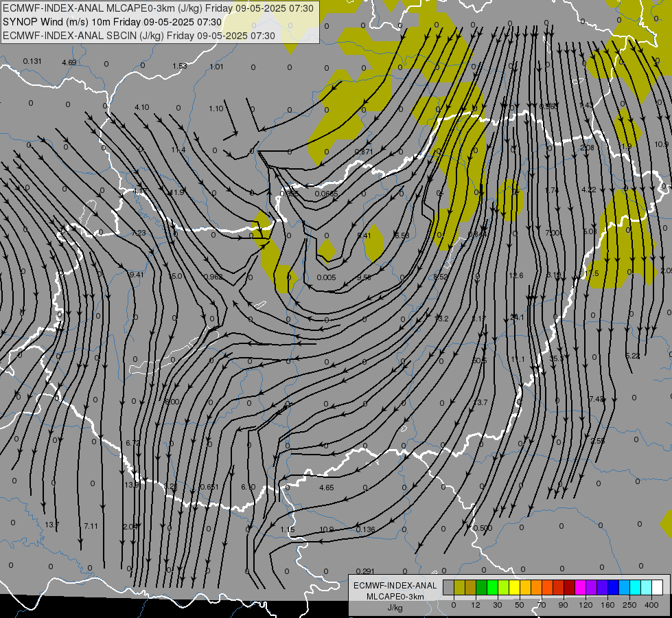Viewport: 672px width, 618px height.
Task: Click the legend tick label 400
Action: pyautogui.click(x=651, y=605)
